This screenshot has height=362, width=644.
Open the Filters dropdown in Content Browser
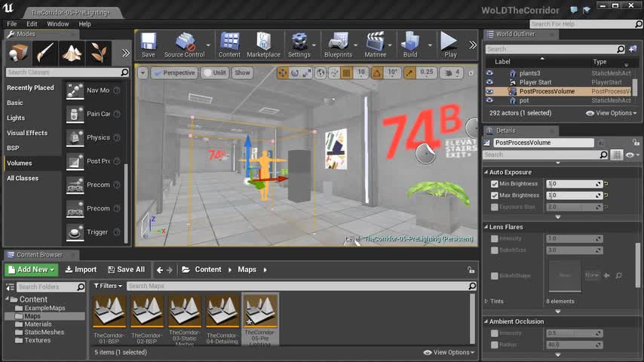[x=108, y=286]
